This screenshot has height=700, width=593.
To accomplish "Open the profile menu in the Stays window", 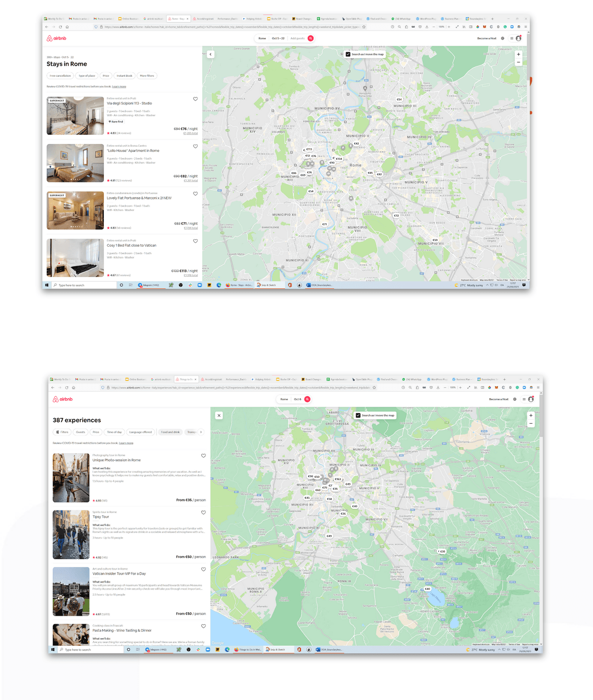I will 516,38.
